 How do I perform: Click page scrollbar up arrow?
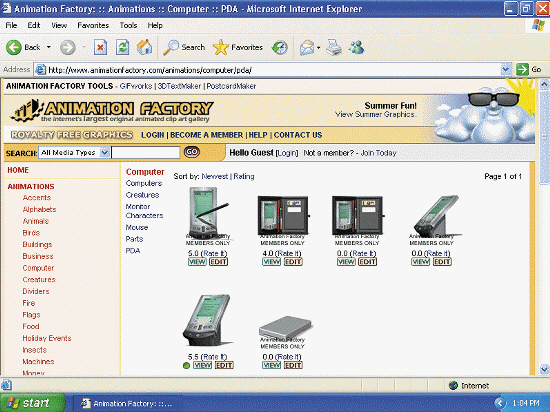tap(544, 84)
